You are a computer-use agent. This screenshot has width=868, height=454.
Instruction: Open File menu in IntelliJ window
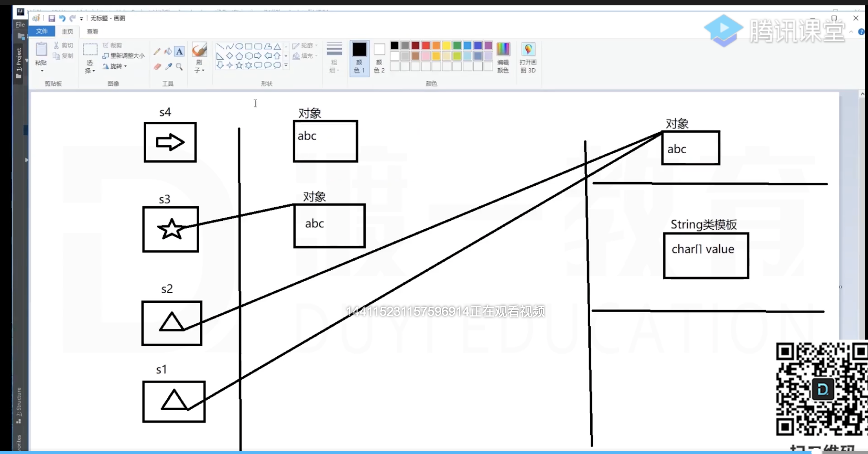pyautogui.click(x=20, y=24)
